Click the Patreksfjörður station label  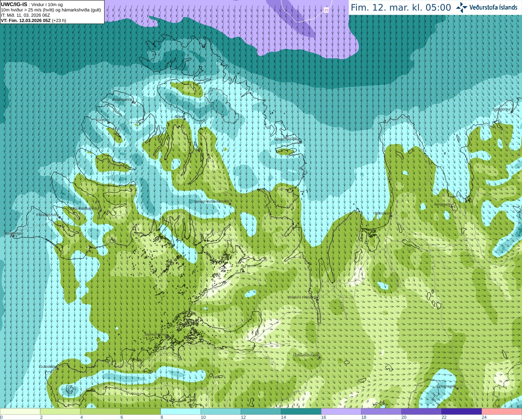pyautogui.click(x=47, y=214)
